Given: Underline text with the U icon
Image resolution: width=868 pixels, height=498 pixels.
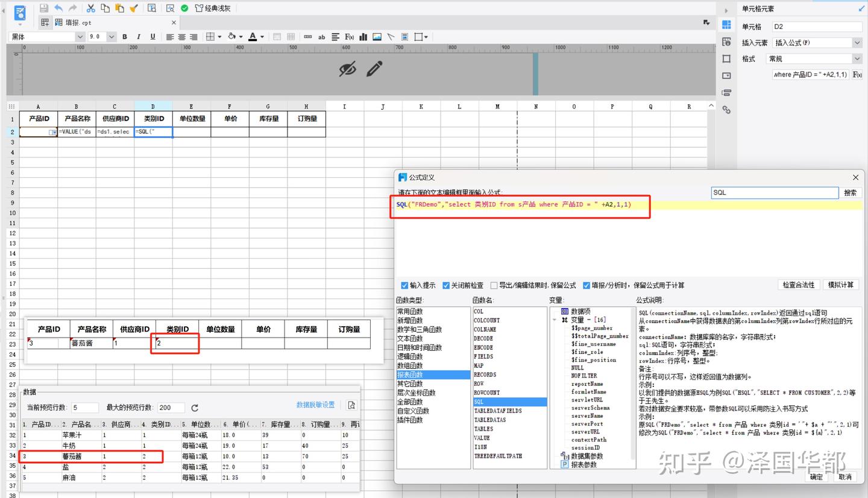Looking at the screenshot, I should click(153, 37).
